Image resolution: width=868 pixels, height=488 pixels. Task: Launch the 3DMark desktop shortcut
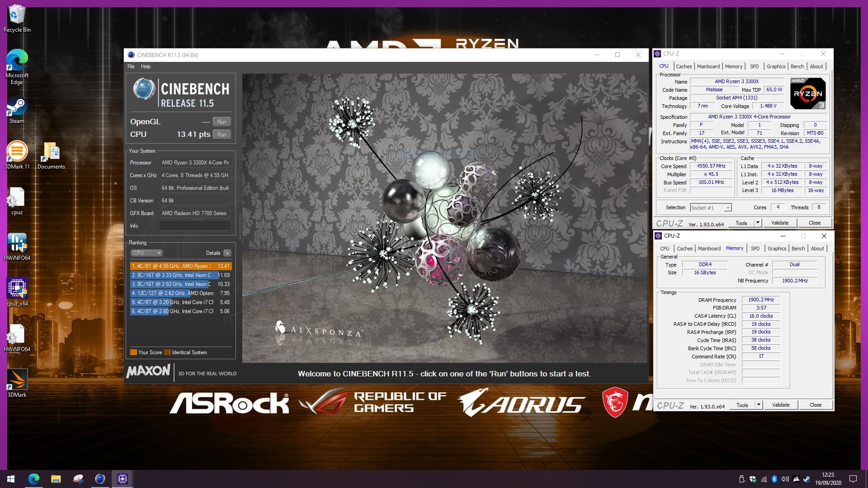tap(17, 383)
